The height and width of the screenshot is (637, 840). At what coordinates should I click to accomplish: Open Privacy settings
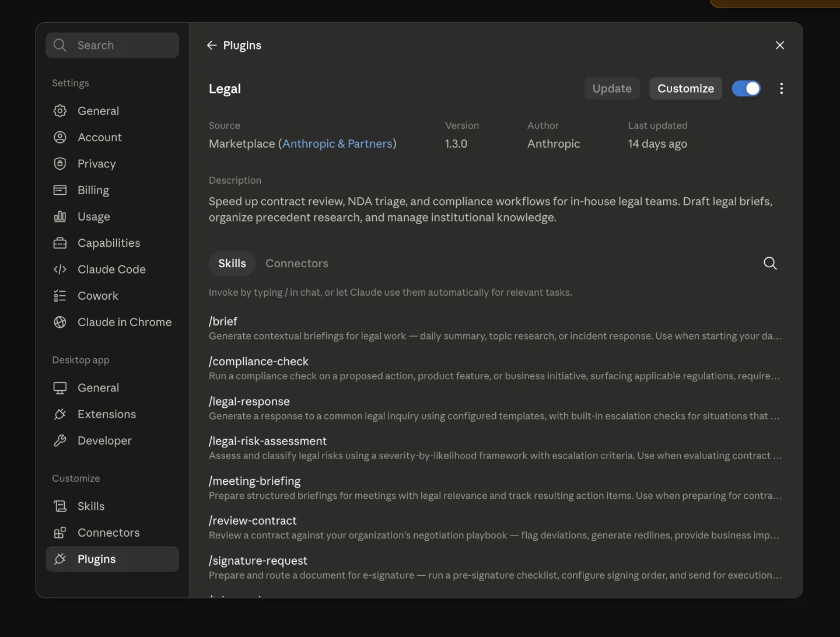point(112,163)
